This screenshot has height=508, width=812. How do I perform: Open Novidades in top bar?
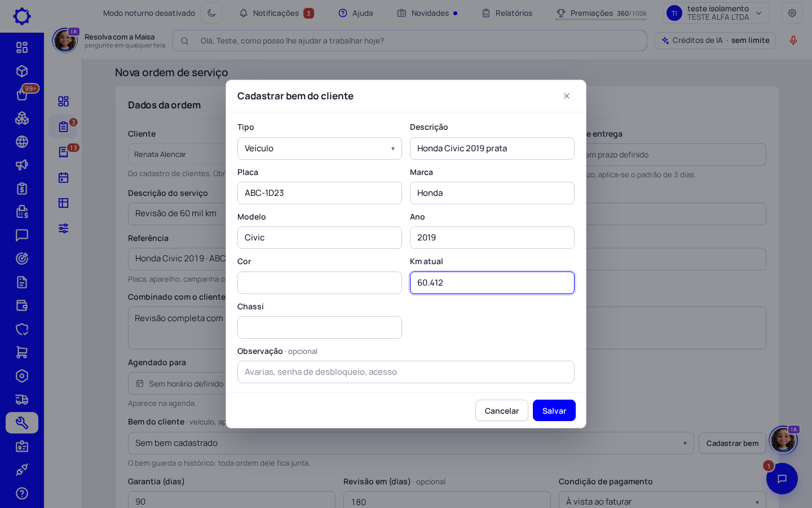coord(427,13)
